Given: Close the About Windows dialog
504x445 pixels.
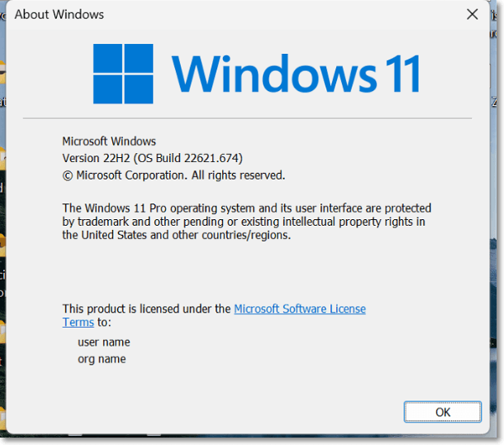Looking at the screenshot, I should tap(472, 14).
